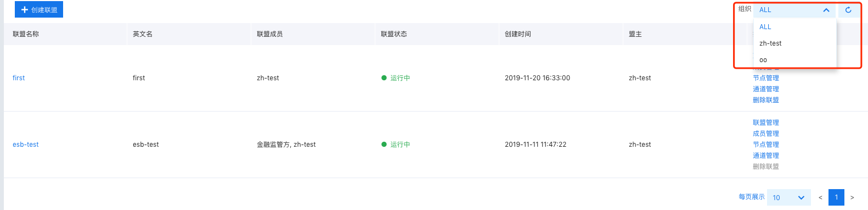Open the esb-test alliance link
868x210 pixels.
pos(26,145)
